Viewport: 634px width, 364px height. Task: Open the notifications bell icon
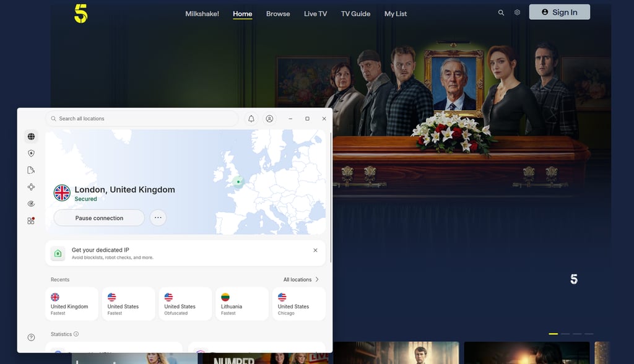(251, 119)
